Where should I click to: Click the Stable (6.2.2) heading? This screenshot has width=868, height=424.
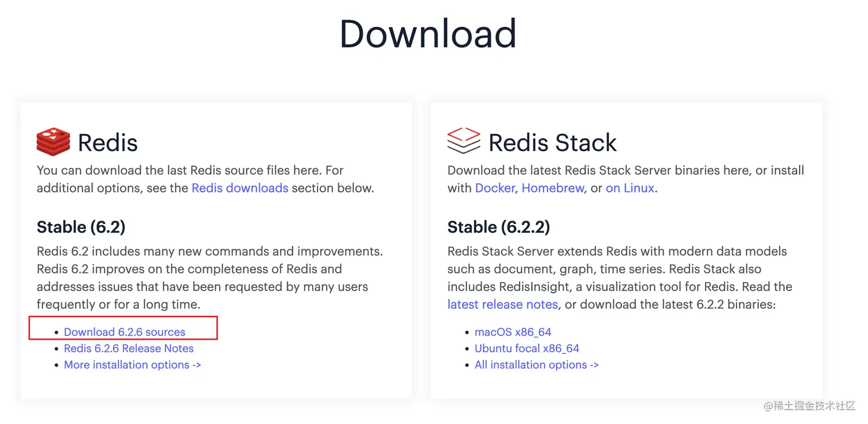[498, 227]
